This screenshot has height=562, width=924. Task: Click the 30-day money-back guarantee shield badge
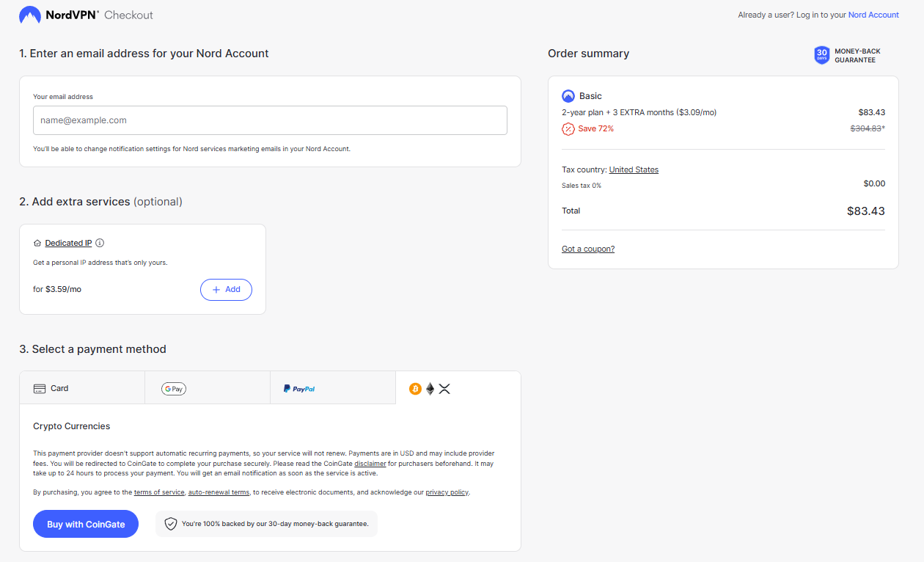pos(822,56)
